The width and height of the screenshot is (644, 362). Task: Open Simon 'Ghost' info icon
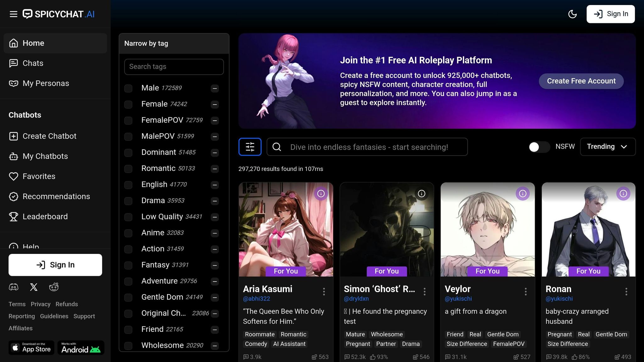422,194
